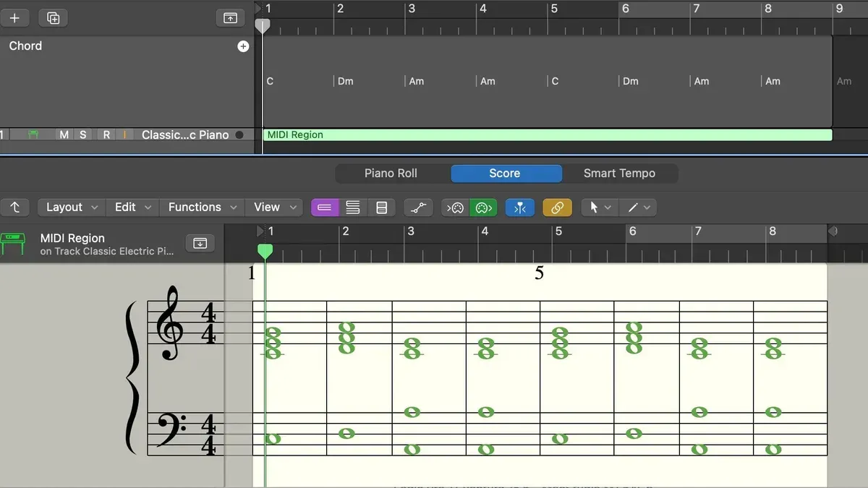
Task: Select the treble chord in bar 6
Action: point(634,338)
